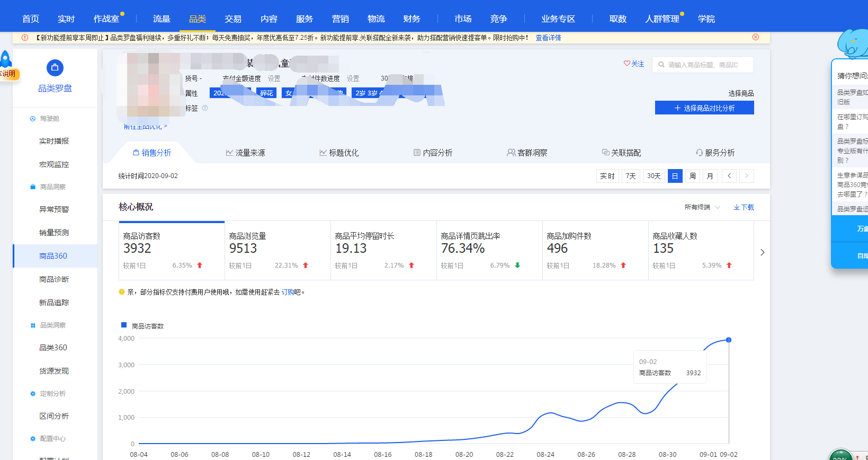
Task: Click the 订购 link in the notice
Action: (288, 292)
